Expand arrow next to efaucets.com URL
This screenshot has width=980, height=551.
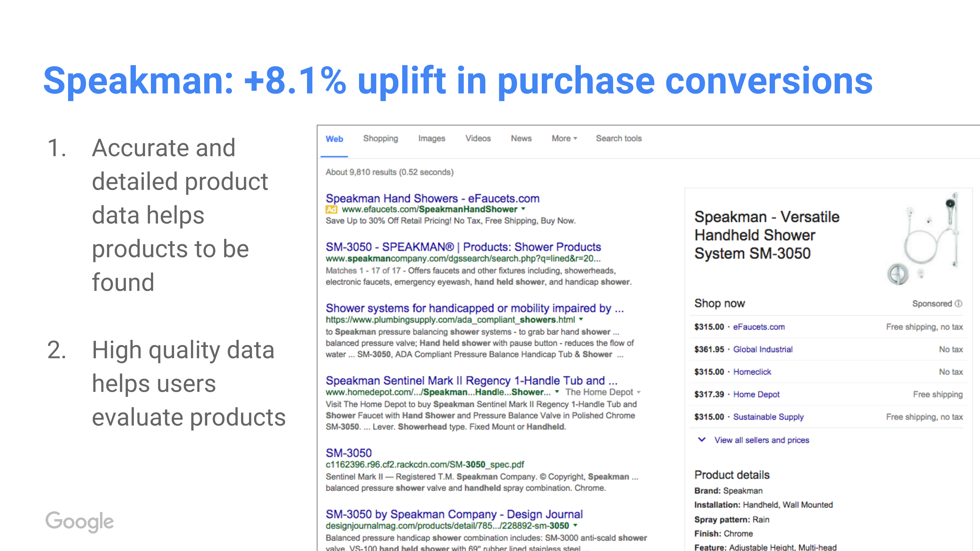tap(523, 209)
